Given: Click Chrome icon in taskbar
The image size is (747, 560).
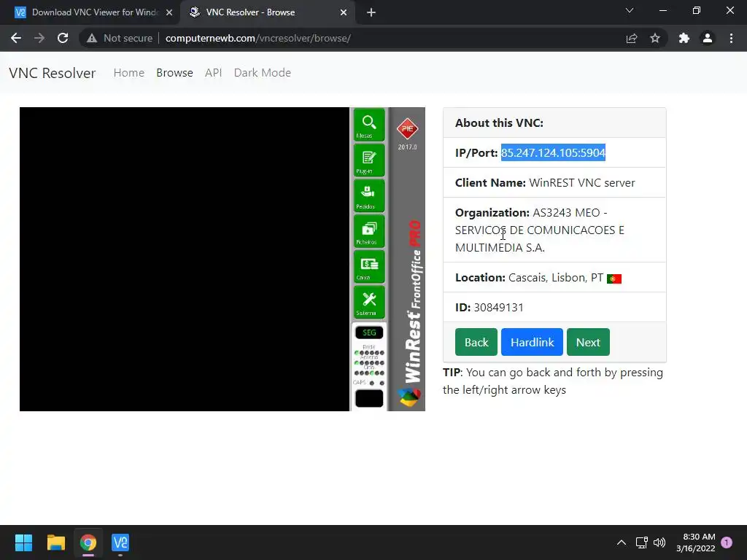Looking at the screenshot, I should tap(88, 542).
